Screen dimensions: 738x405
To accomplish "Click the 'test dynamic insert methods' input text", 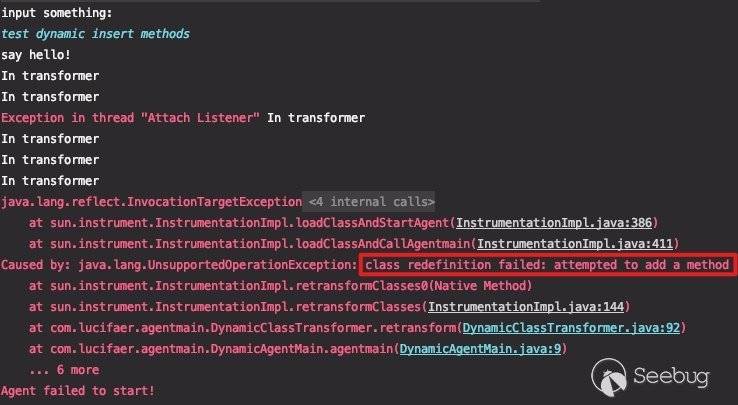I will tap(96, 34).
